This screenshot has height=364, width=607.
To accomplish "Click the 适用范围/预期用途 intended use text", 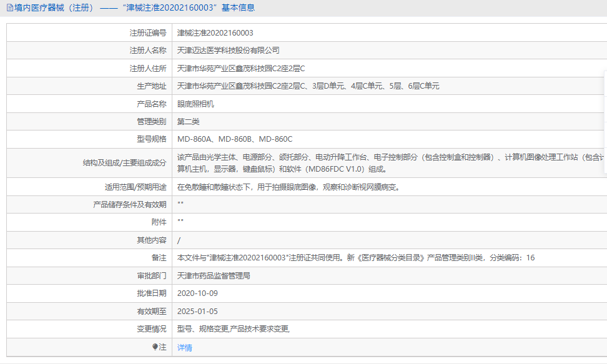I will [288, 187].
